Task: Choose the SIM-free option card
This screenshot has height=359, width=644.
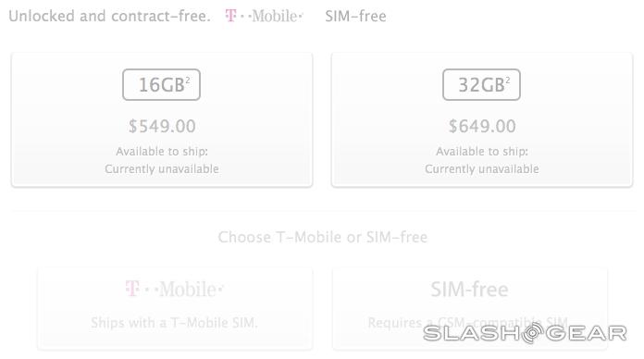Action: [x=469, y=308]
